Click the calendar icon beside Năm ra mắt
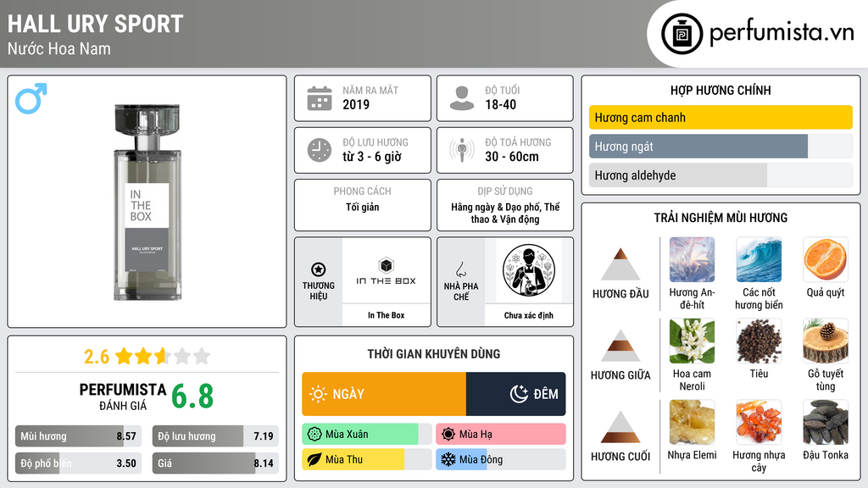 coord(320,98)
